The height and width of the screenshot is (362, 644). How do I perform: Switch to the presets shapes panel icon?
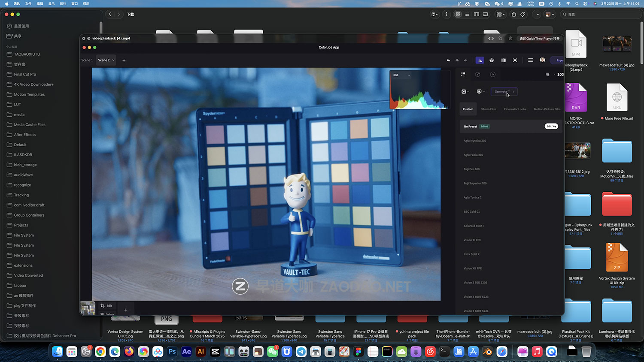click(463, 74)
